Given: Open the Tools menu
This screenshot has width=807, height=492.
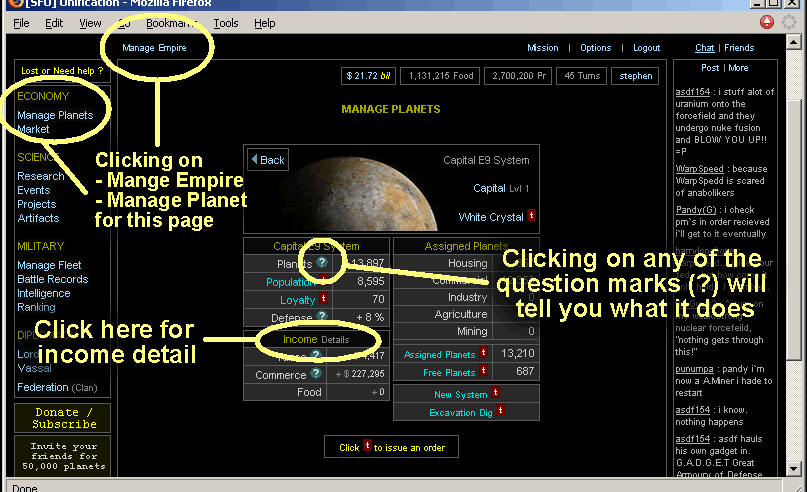Looking at the screenshot, I should tap(225, 23).
